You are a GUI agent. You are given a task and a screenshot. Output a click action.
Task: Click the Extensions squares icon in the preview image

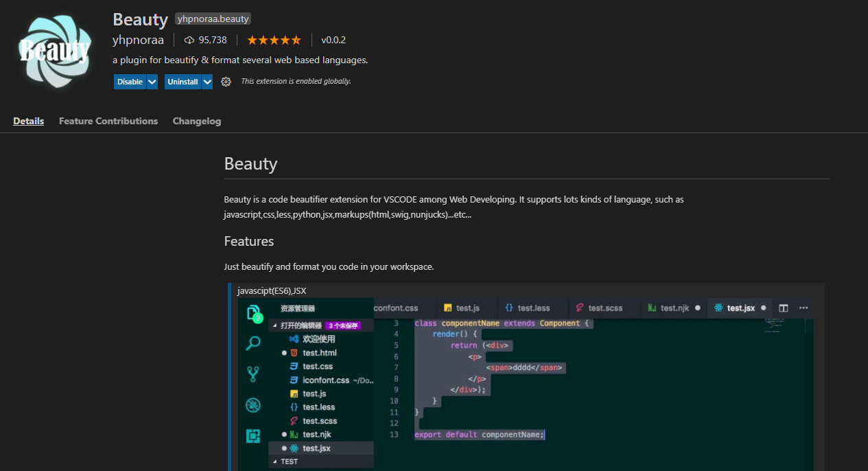(x=253, y=436)
